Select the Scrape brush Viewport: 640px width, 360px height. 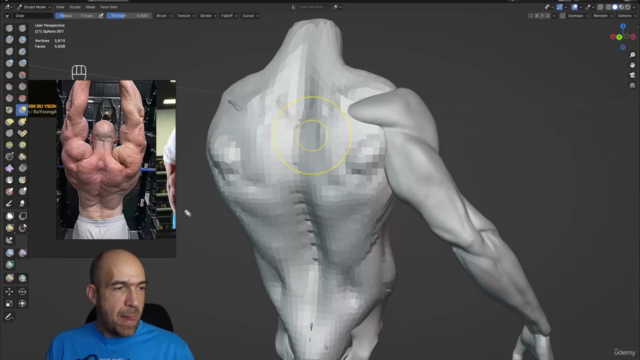tap(9, 98)
